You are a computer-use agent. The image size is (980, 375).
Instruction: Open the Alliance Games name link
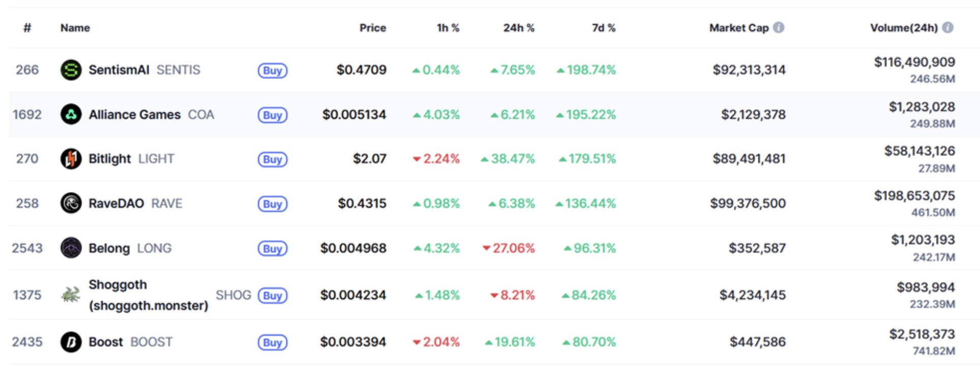[x=134, y=114]
